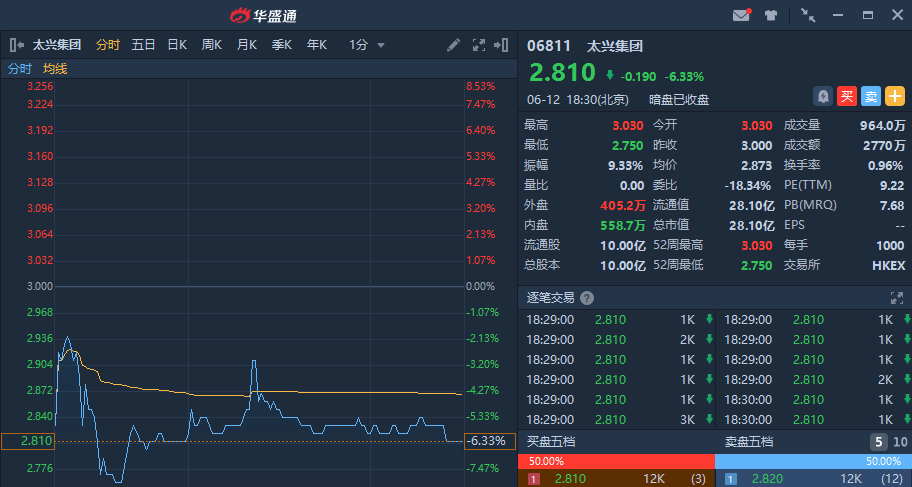Shrink window with the compress arrows icon
This screenshot has height=487, width=912.
(808, 15)
